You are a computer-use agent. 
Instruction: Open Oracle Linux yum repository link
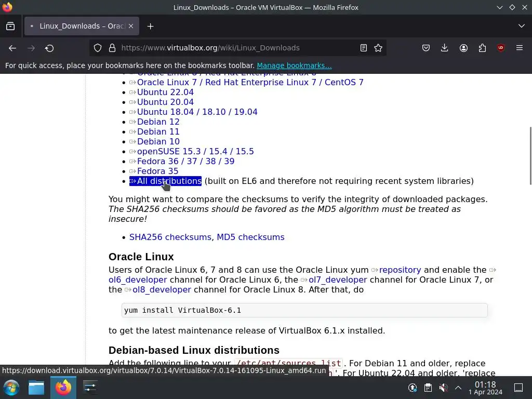pyautogui.click(x=400, y=270)
